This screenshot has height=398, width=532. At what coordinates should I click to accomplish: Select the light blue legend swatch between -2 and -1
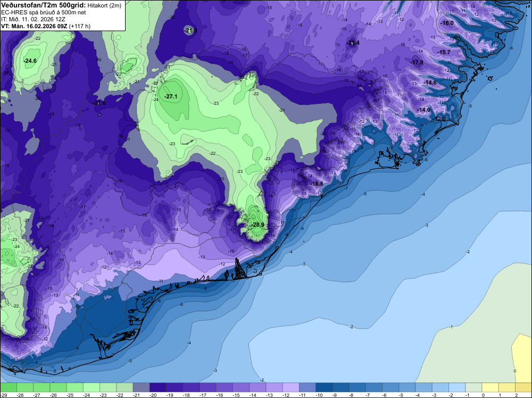(457, 387)
